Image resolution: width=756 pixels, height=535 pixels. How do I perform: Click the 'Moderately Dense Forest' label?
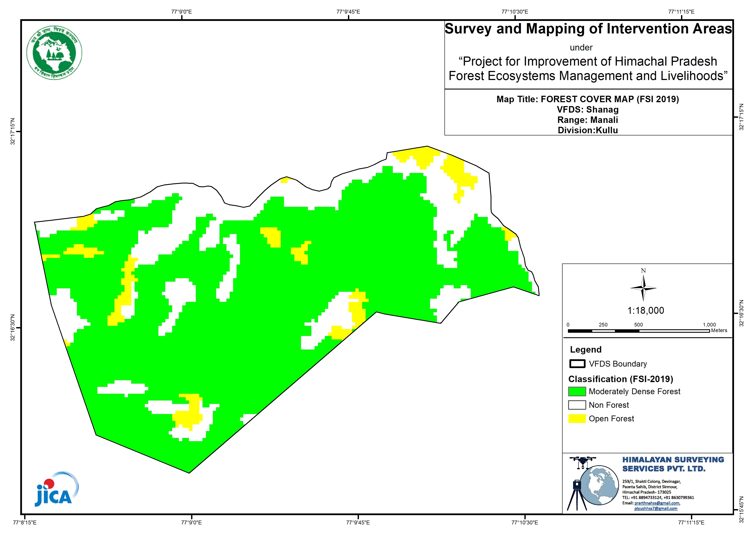coord(634,391)
